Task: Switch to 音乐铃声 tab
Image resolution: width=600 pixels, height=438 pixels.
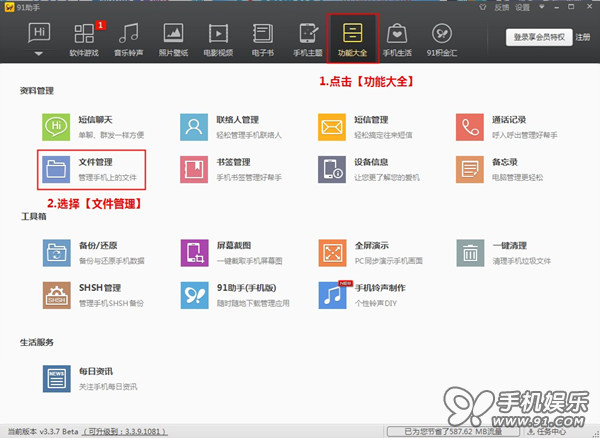Action: 129,40
